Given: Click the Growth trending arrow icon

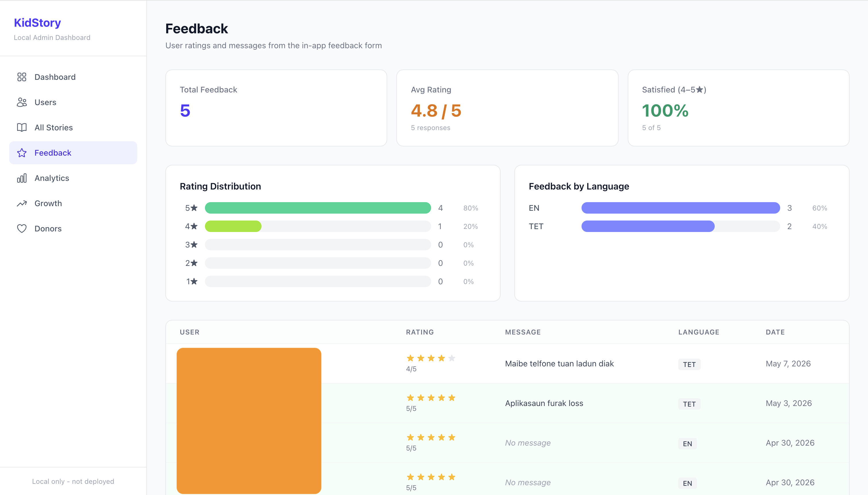Looking at the screenshot, I should click(x=22, y=203).
